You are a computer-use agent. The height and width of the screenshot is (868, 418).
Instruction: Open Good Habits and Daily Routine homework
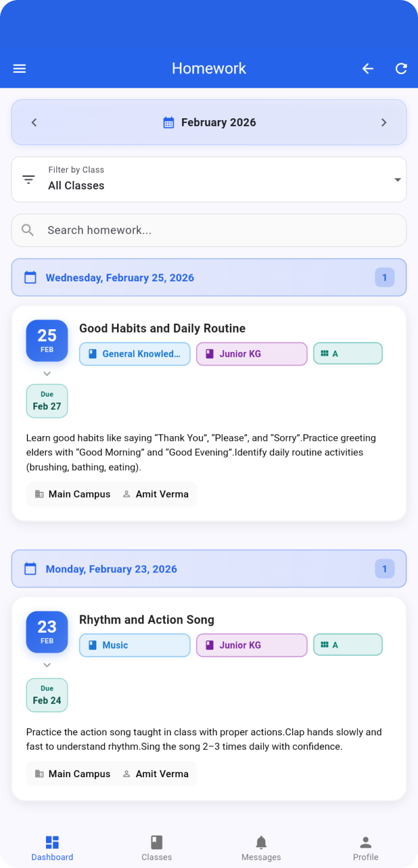pyautogui.click(x=162, y=329)
